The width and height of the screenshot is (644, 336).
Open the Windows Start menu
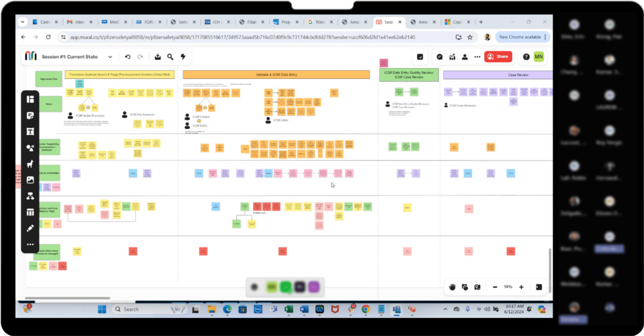pyautogui.click(x=102, y=309)
